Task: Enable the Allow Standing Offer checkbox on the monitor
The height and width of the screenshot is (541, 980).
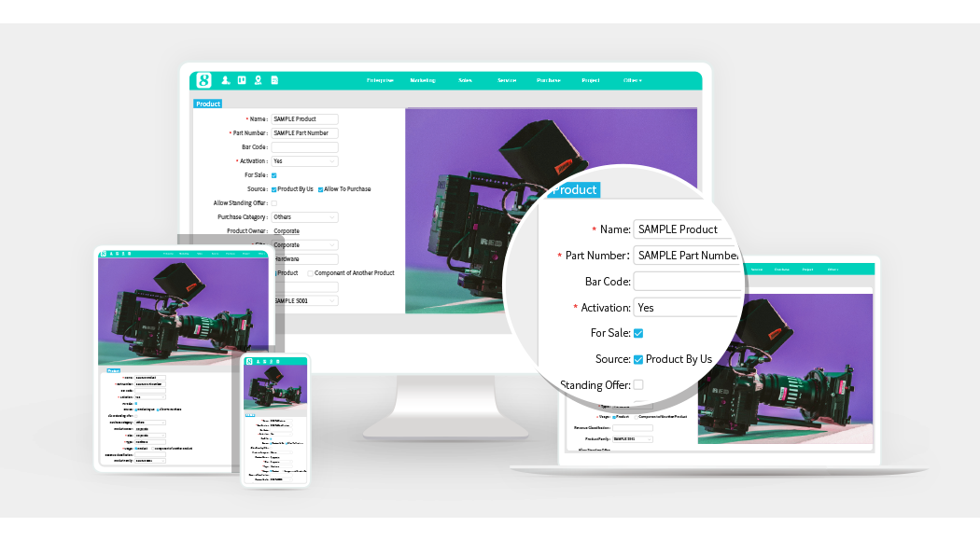Action: (x=273, y=203)
